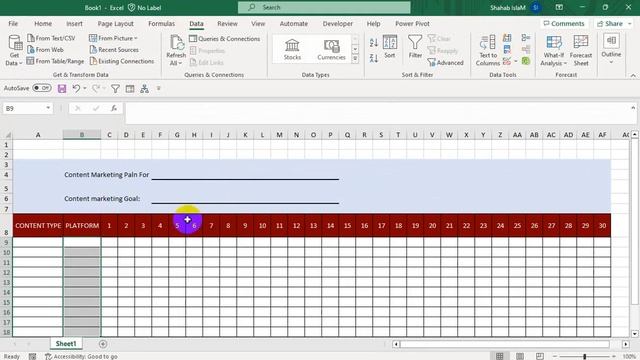
Task: Insert the Currencies data type
Action: 331,49
